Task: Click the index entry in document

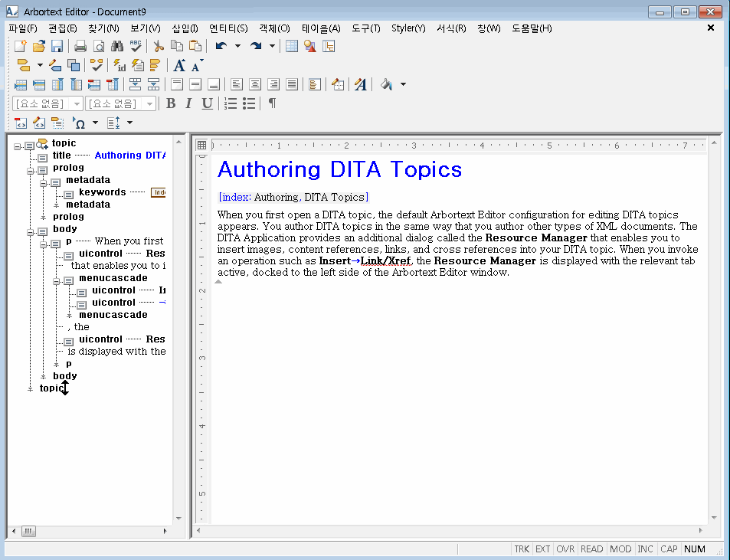Action: point(293,198)
